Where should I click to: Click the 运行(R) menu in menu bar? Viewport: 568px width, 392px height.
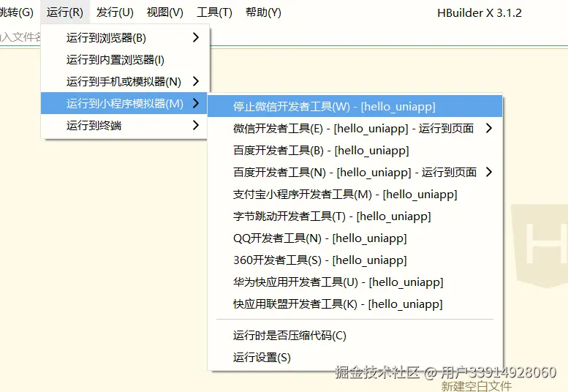(x=65, y=12)
